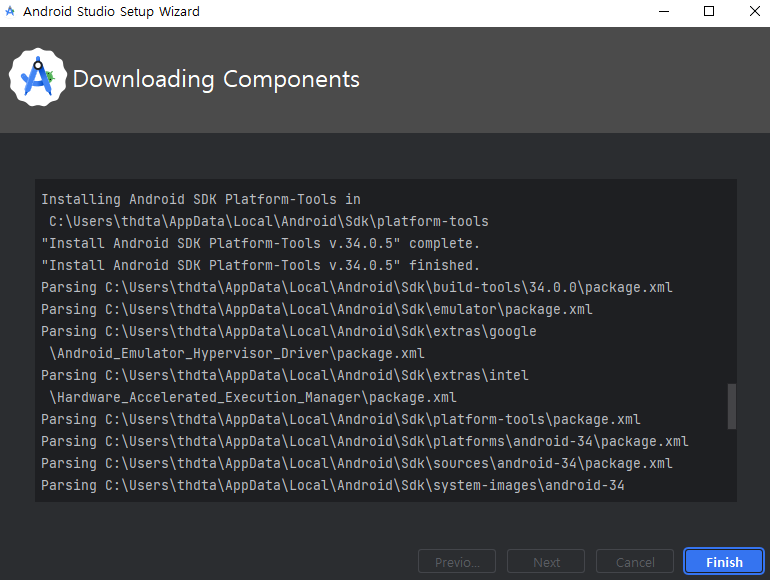The height and width of the screenshot is (580, 770).
Task: Click the 'Downloading Components' heading
Action: [216, 79]
